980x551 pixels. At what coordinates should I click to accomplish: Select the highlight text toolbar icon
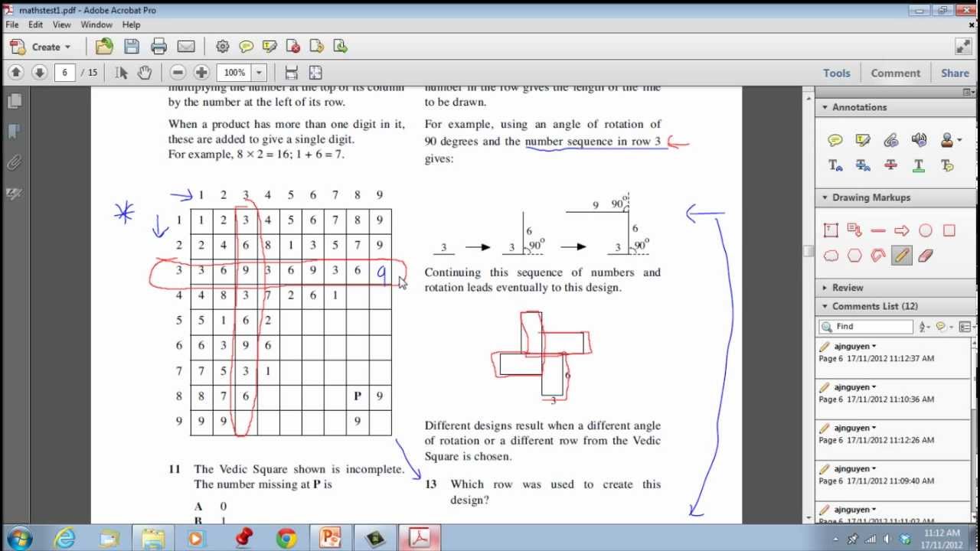[x=269, y=47]
